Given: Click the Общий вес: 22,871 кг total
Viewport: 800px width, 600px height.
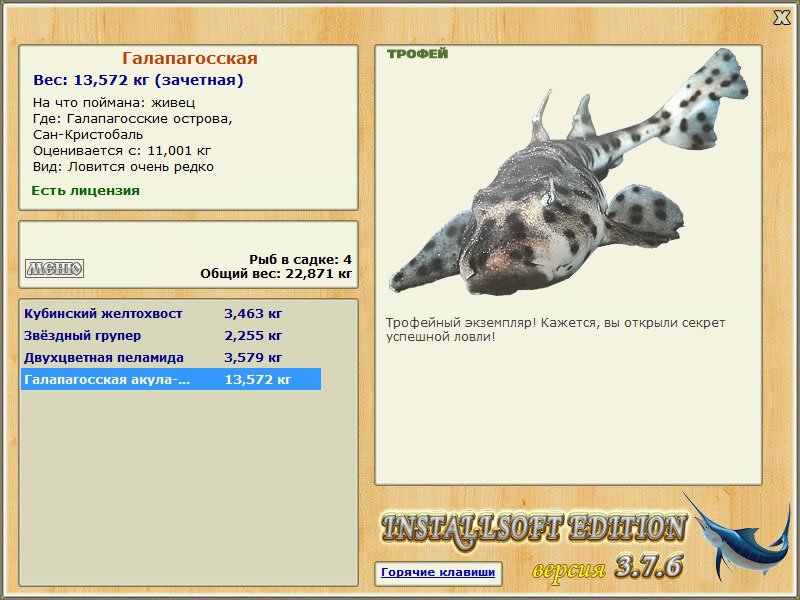Looking at the screenshot, I should click(276, 274).
